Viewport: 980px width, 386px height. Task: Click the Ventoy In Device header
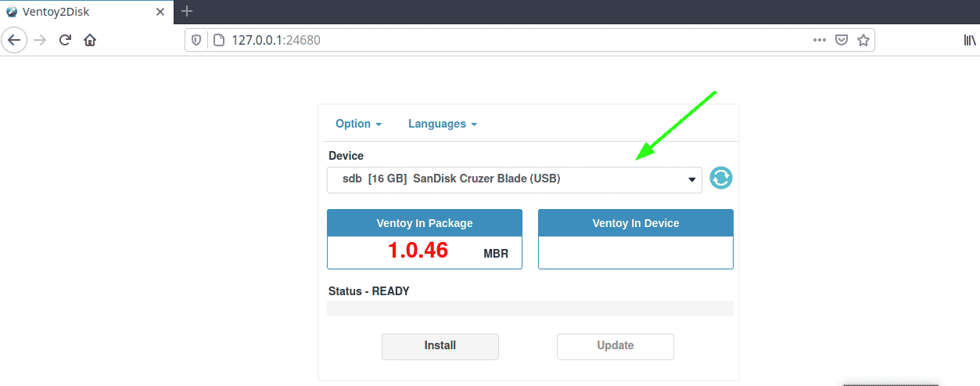[x=636, y=223]
